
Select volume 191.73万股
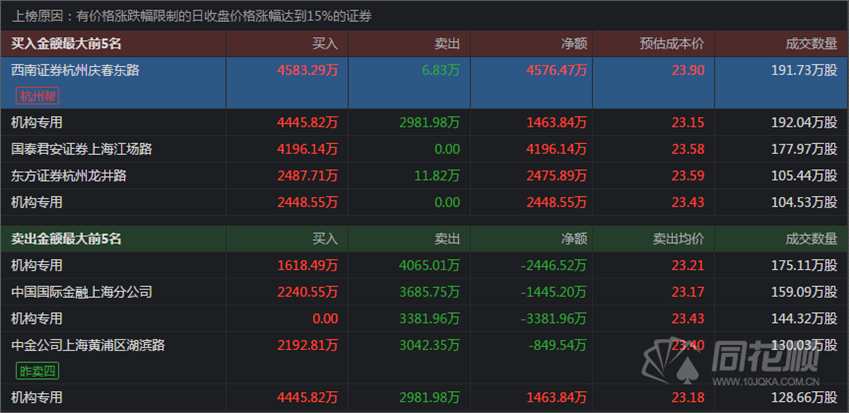pos(804,70)
